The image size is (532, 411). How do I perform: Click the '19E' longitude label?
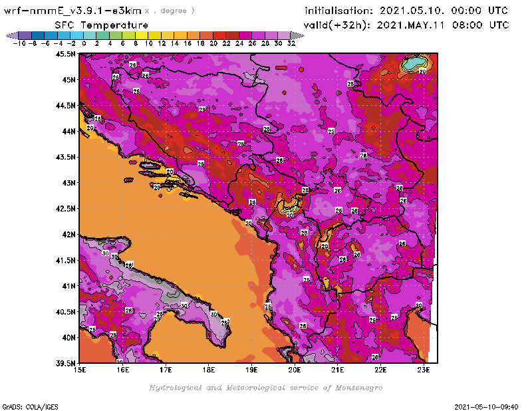[x=252, y=370]
